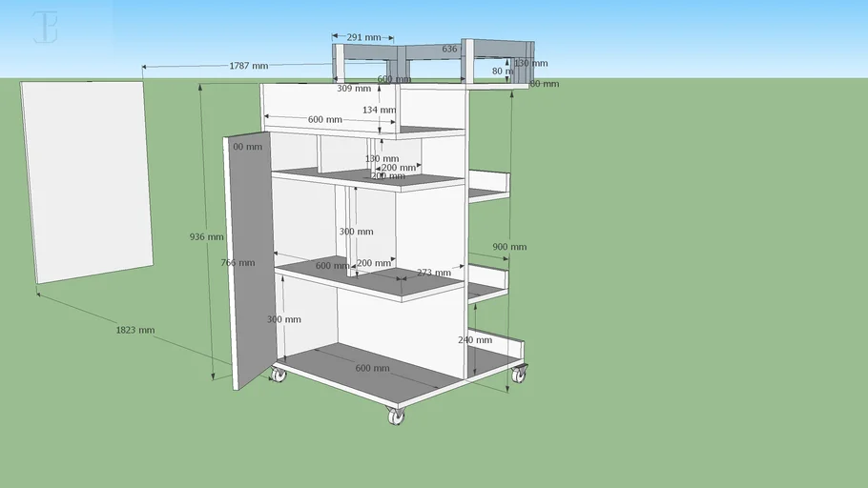The image size is (868, 488).
Task: Click the 900 mm dimension label
Action: [508, 247]
